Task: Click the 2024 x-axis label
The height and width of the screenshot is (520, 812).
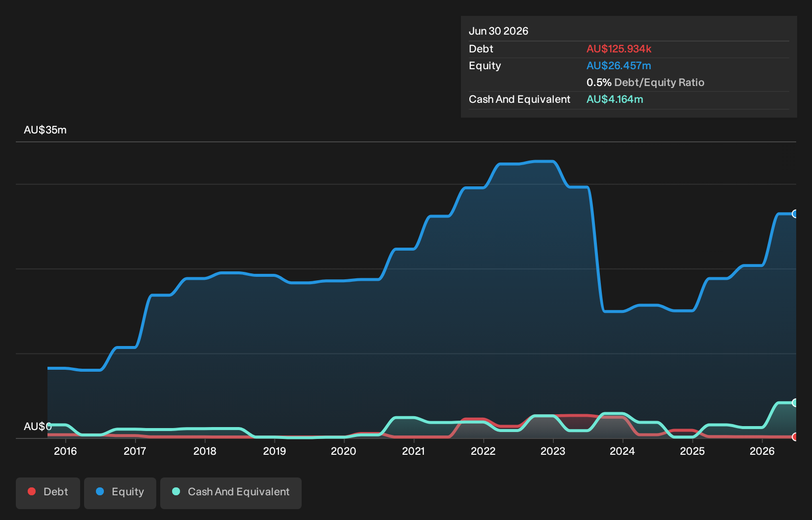Action: [622, 451]
